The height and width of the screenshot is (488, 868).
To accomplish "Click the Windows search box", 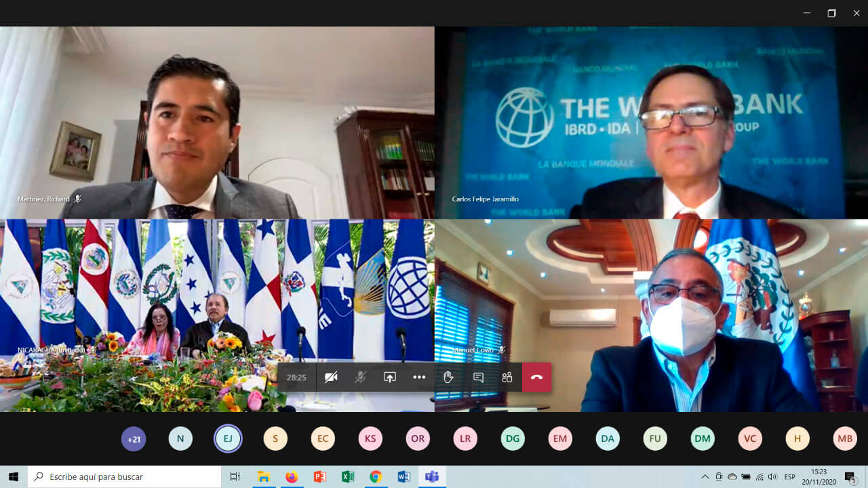I will 125,477.
